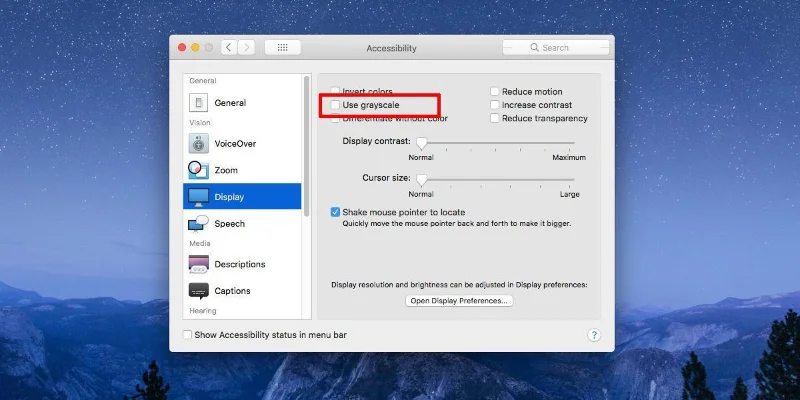Enable the Increase contrast checkbox

[494, 105]
